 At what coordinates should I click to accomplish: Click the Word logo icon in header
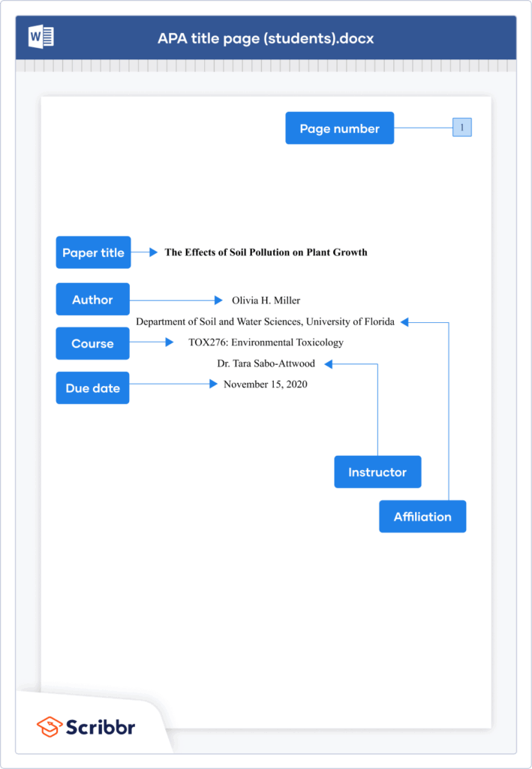(x=41, y=38)
